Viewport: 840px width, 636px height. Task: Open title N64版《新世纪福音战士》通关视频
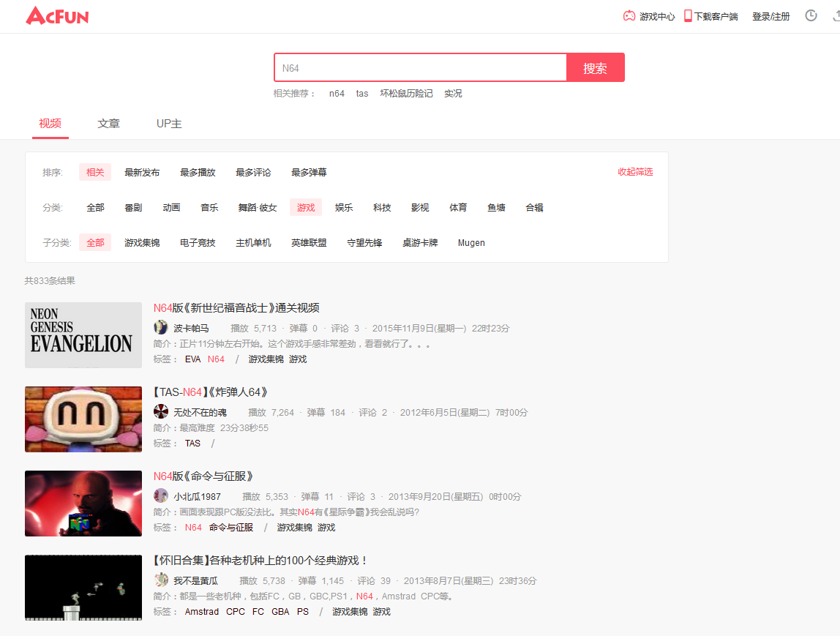(x=236, y=308)
